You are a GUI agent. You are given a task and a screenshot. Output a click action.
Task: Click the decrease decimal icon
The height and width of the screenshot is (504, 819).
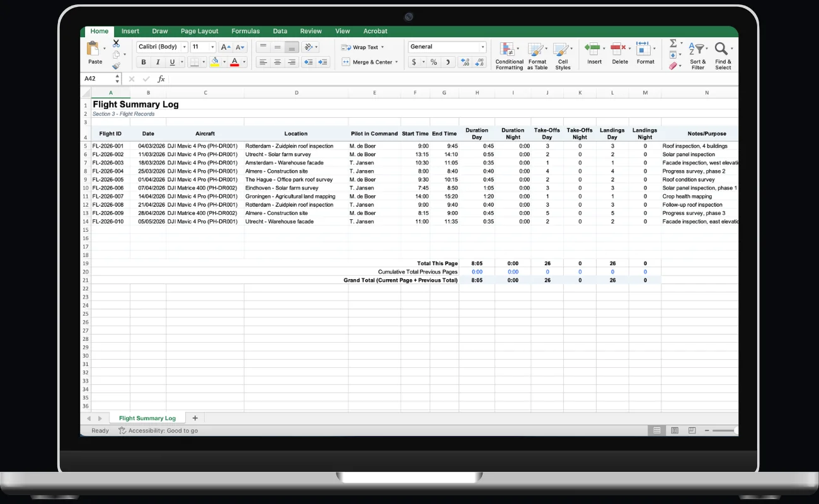tap(479, 62)
